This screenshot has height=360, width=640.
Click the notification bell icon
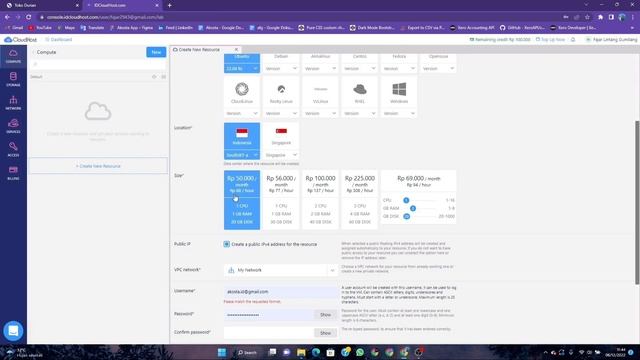pos(573,40)
